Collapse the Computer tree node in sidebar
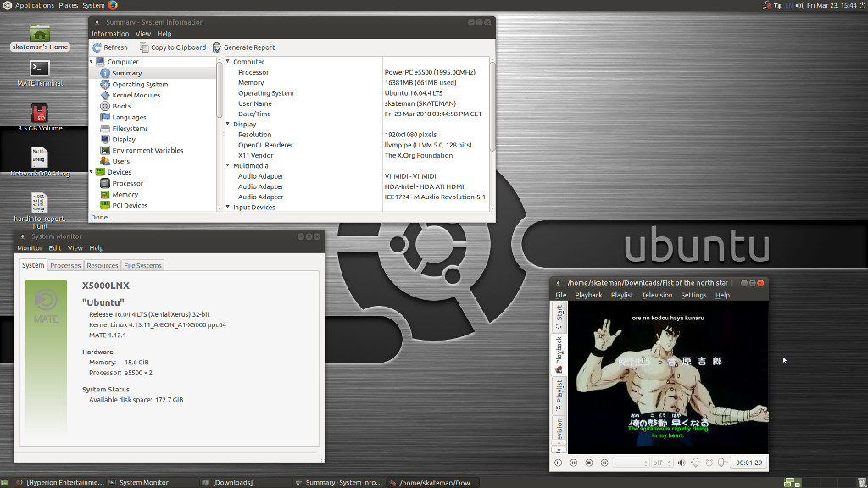Image resolution: width=868 pixels, height=488 pixels. (x=92, y=61)
